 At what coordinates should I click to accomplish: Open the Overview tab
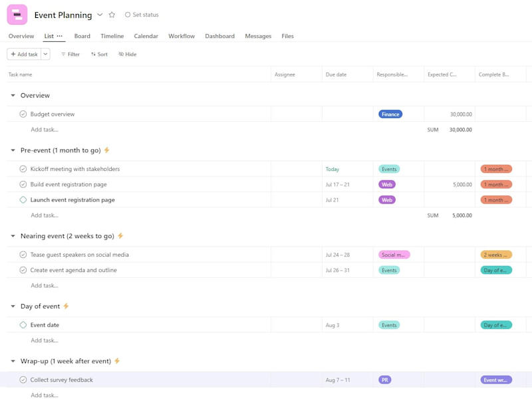click(x=21, y=36)
